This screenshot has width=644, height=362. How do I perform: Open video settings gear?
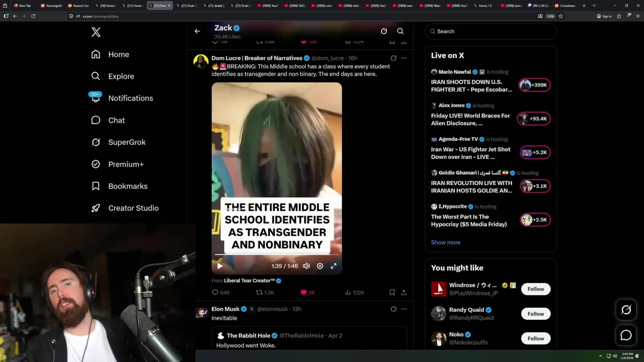pyautogui.click(x=320, y=266)
